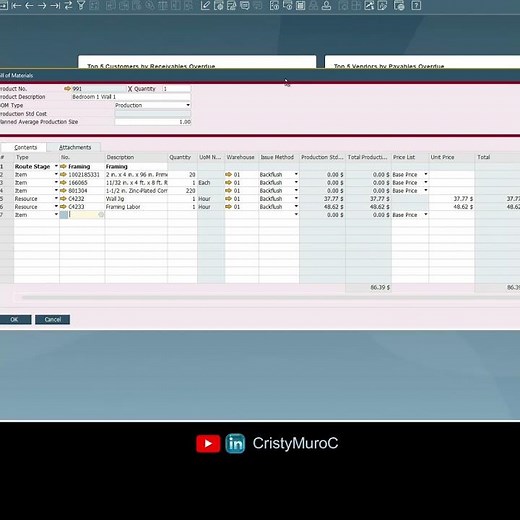520x520 pixels.
Task: Click the Product Description field Bedroom 1 Wall 1
Action: (131, 97)
